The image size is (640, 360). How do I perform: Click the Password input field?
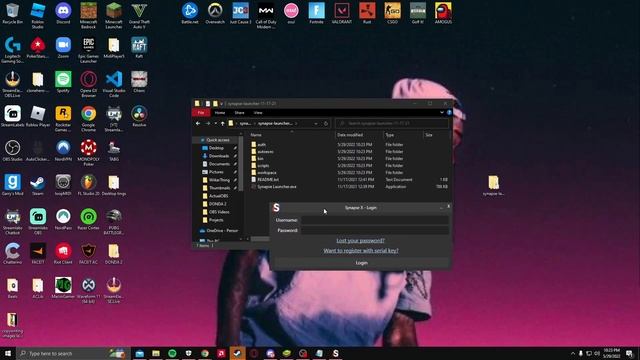pos(375,230)
